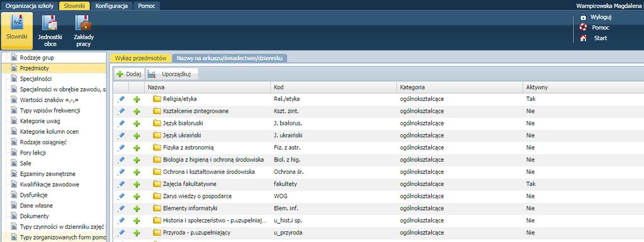644x242 pixels.
Task: Sort by the Nazwa column header
Action: tap(207, 88)
